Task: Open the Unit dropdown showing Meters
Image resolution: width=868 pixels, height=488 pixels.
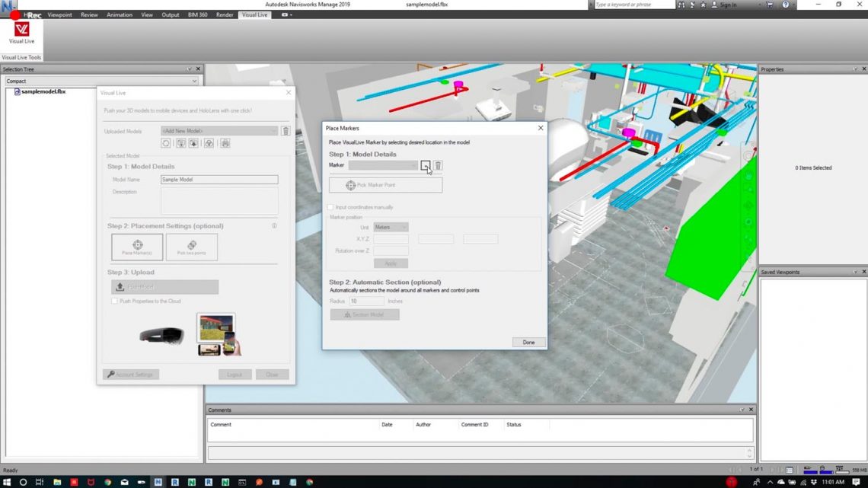Action: coord(391,226)
